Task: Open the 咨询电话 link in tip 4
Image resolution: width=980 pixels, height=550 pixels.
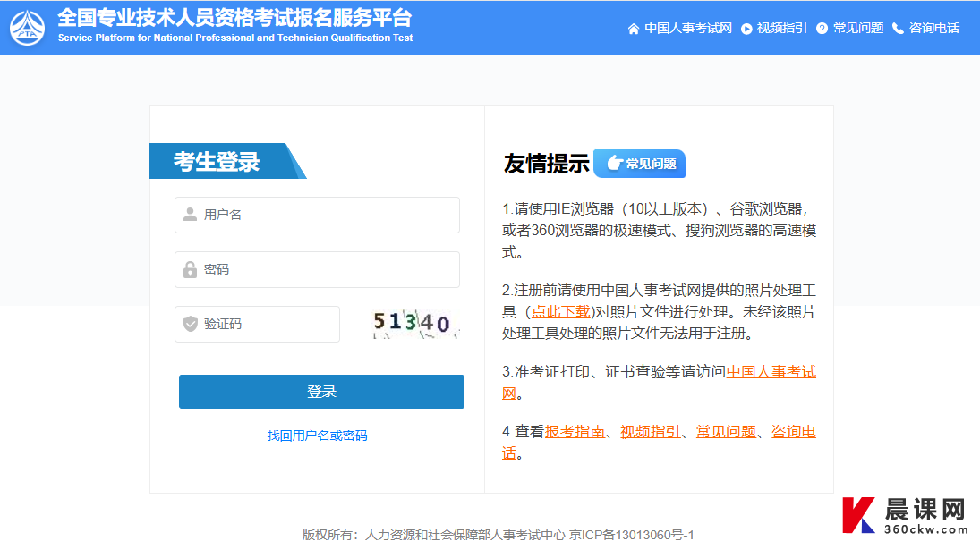Action: point(794,432)
